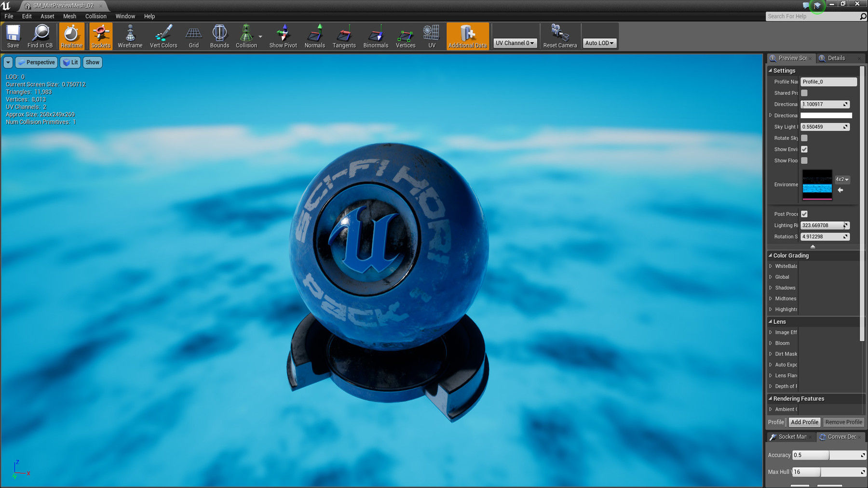The width and height of the screenshot is (868, 488).
Task: Toggle the Realtime toolbar button
Action: pyautogui.click(x=71, y=36)
